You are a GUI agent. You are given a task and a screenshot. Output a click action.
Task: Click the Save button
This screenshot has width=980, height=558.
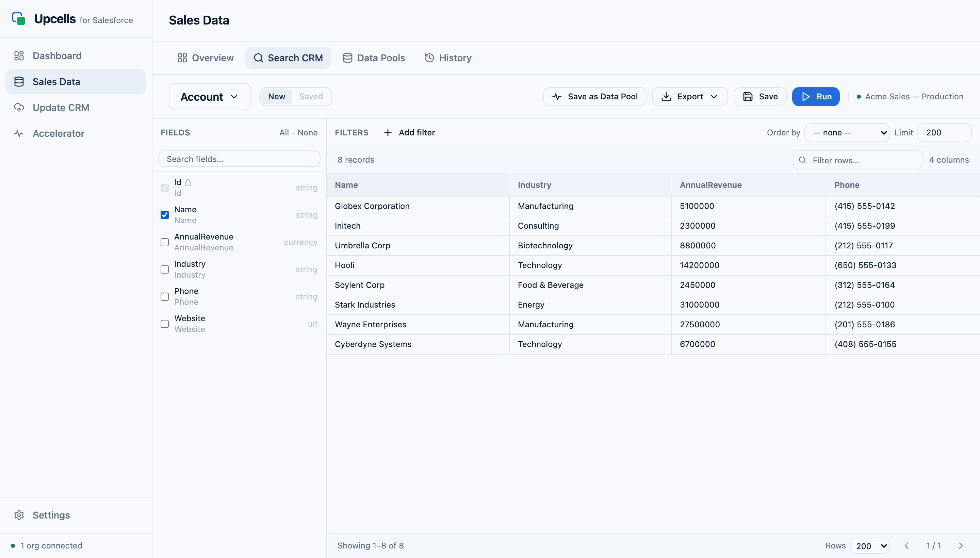[760, 97]
